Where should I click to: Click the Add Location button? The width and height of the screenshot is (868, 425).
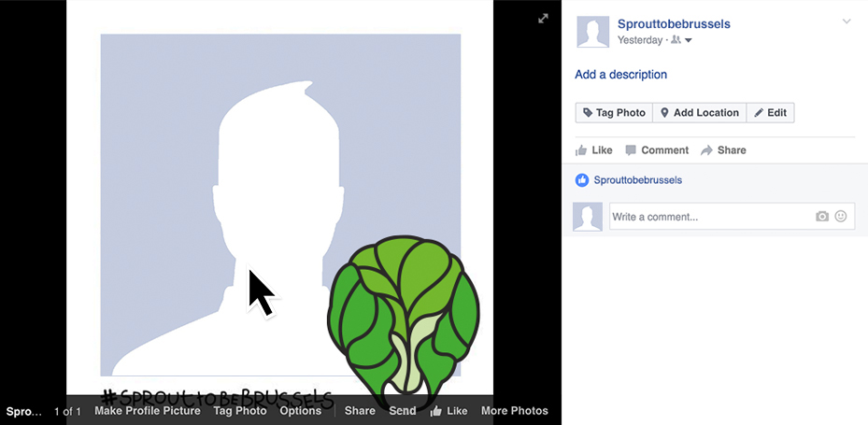pos(700,113)
